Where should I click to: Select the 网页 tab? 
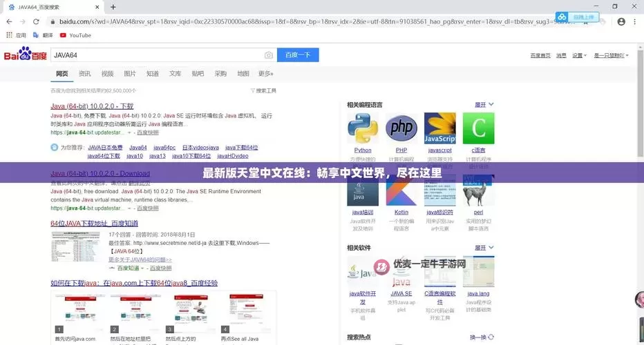click(62, 74)
